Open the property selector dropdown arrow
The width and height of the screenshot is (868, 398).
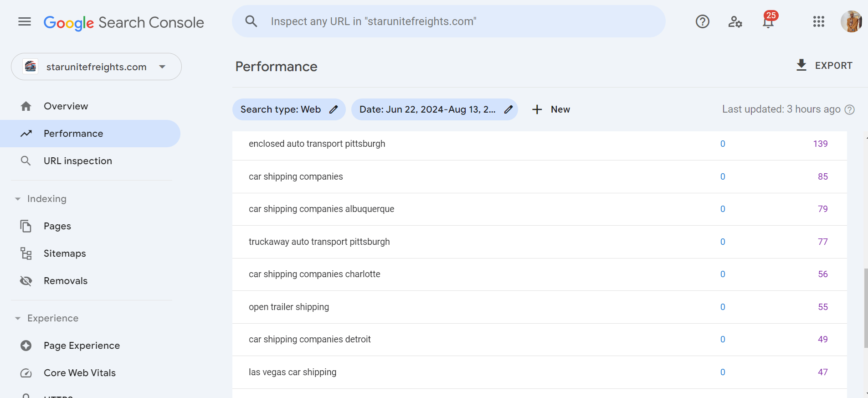tap(162, 67)
